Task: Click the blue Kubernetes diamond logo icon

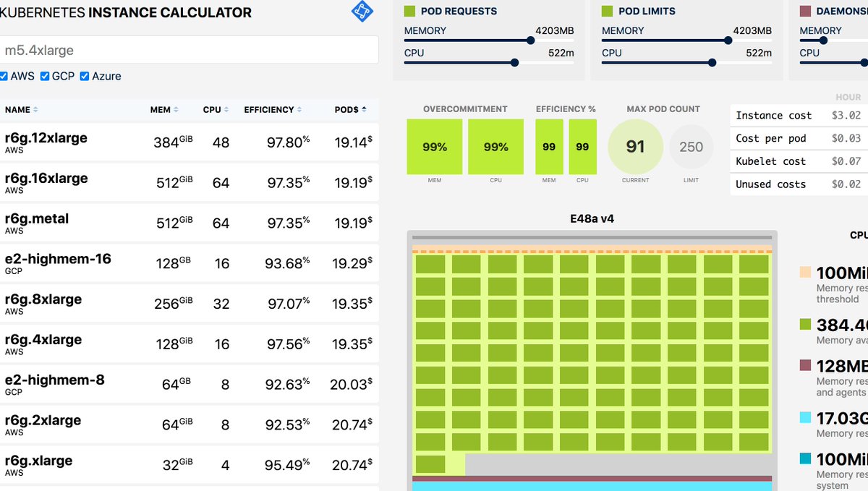Action: tap(361, 11)
